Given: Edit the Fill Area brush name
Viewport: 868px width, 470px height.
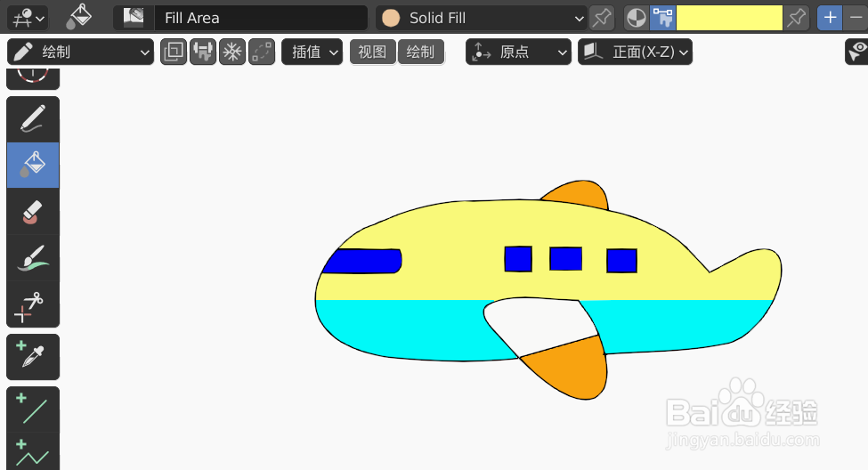Looking at the screenshot, I should tap(260, 18).
